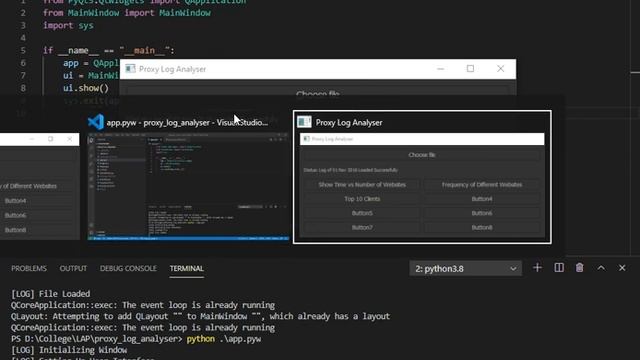Switch to the PROBLEMS panel tab
640x360 pixels.
[29, 269]
